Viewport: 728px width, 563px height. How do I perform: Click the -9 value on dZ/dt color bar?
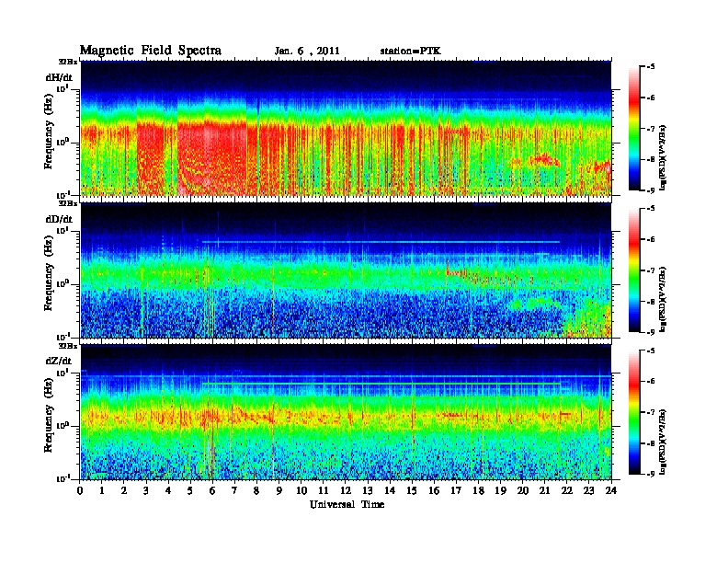[x=651, y=474]
